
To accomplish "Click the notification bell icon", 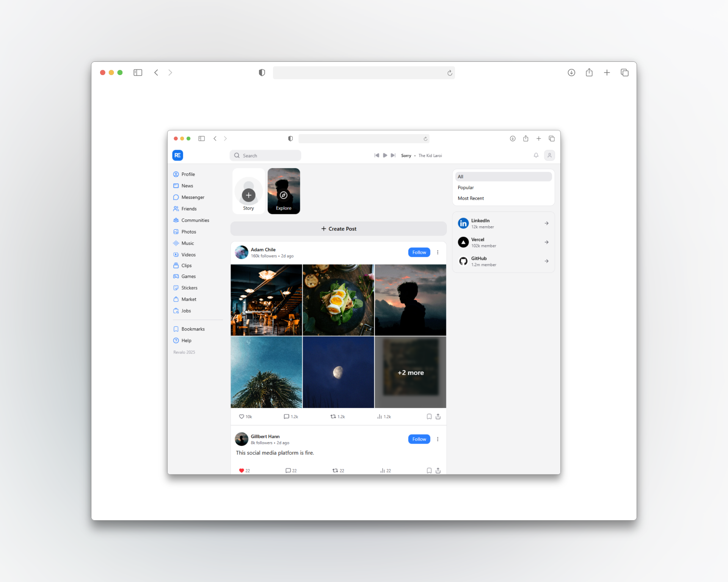I will tap(536, 155).
